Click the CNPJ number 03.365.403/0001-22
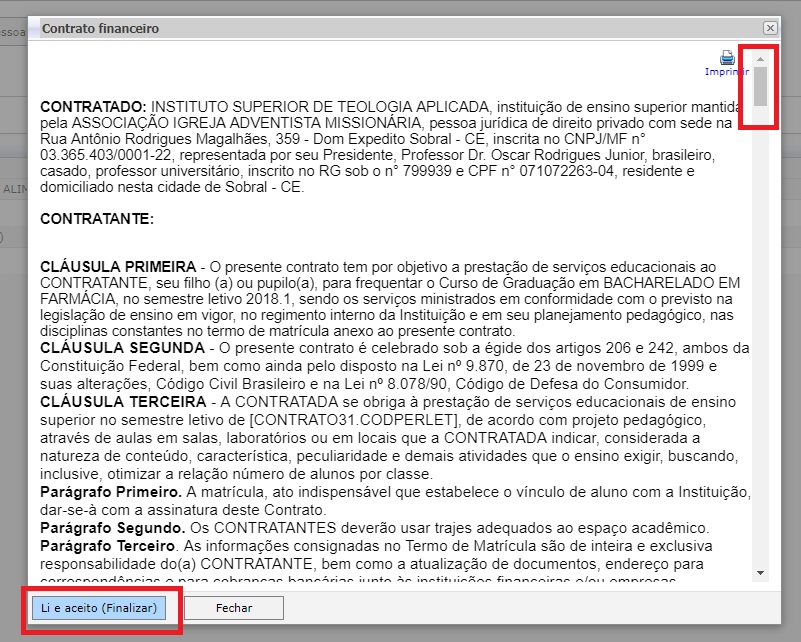801x642 pixels. tap(105, 156)
